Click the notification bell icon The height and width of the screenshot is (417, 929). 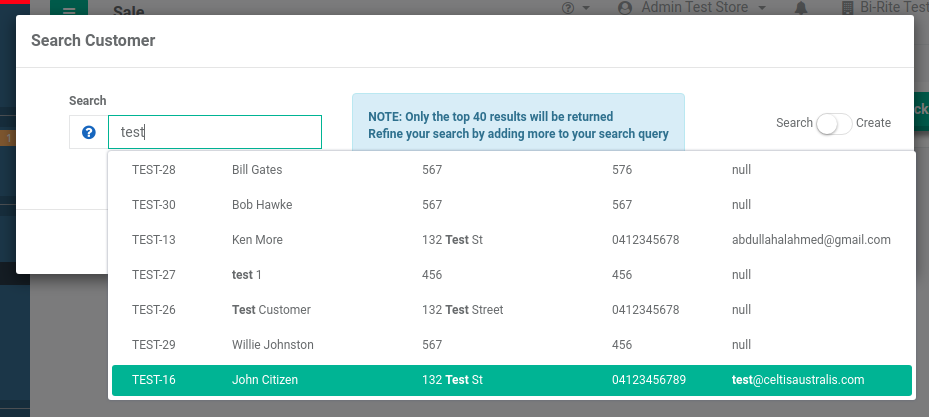[801, 8]
